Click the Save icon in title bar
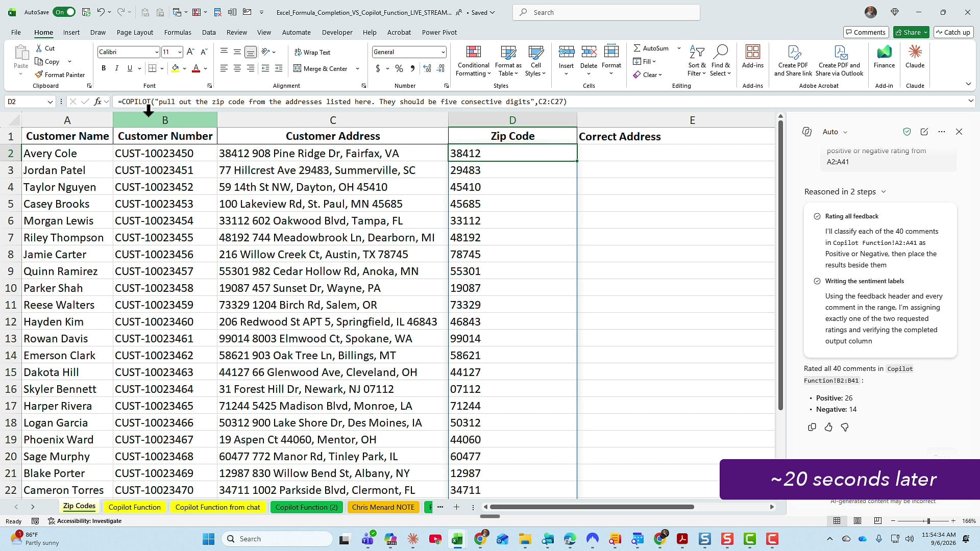Image resolution: width=980 pixels, height=551 pixels. click(x=86, y=12)
